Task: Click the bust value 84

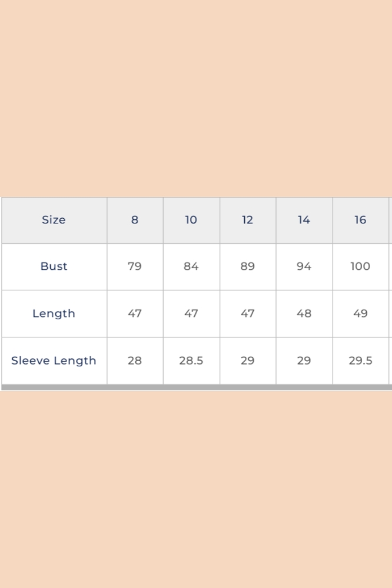Action: (191, 266)
